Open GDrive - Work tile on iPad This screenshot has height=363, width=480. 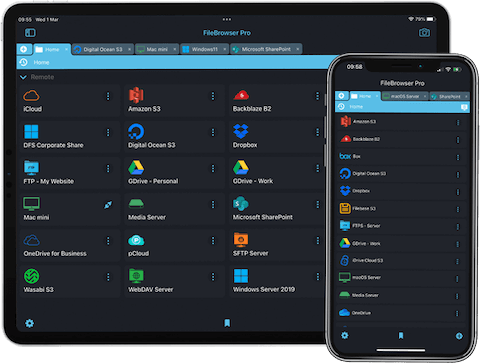tap(277, 173)
